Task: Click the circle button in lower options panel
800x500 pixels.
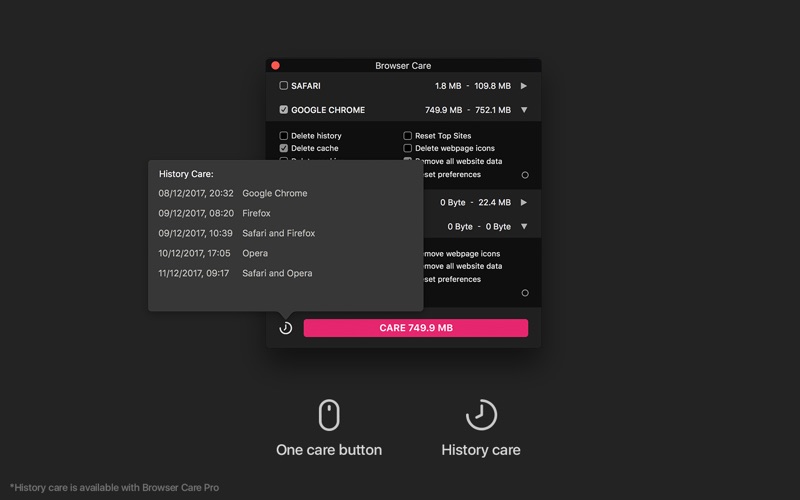Action: click(525, 293)
